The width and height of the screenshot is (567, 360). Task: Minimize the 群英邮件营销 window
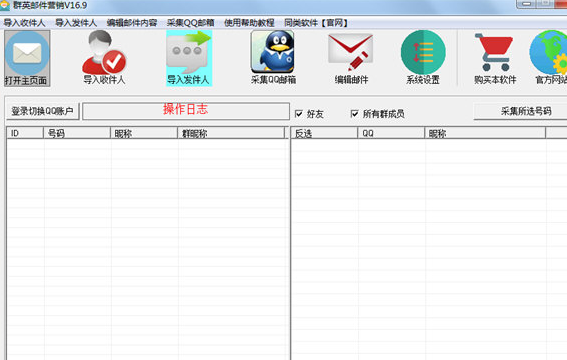[526, 4]
